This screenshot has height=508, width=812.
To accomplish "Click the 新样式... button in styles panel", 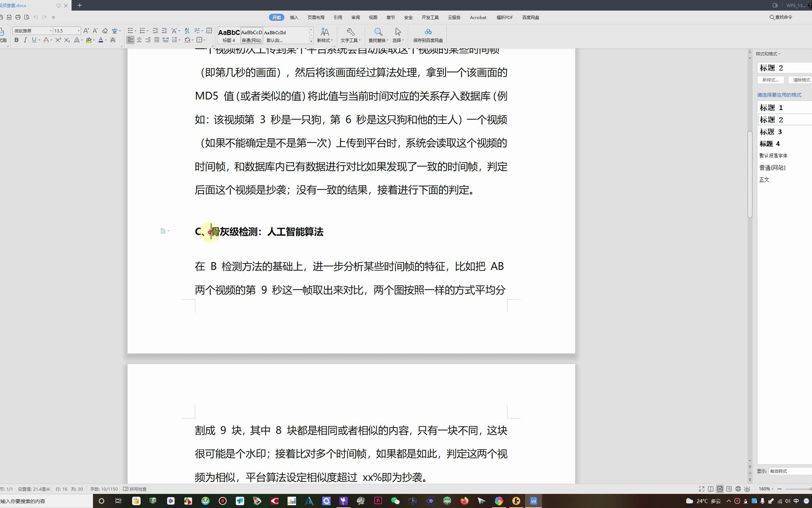I will (770, 80).
